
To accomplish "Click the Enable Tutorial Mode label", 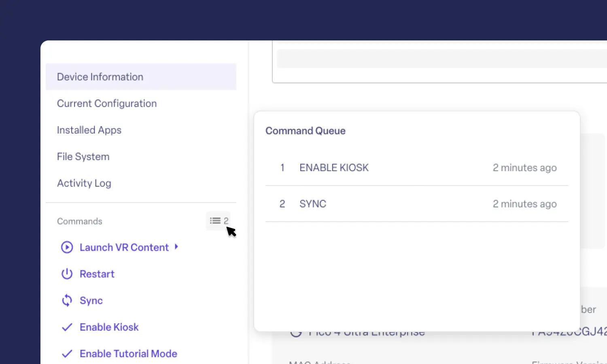I will coord(128,354).
